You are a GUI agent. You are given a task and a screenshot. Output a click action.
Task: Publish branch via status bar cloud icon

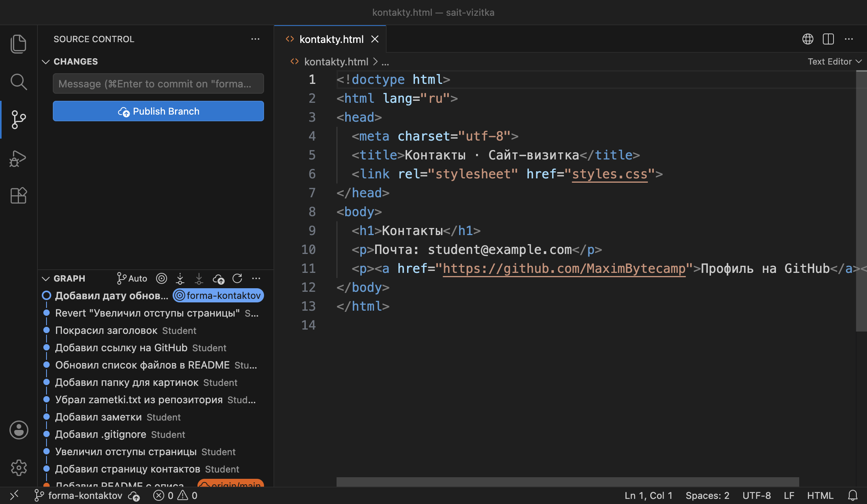134,496
